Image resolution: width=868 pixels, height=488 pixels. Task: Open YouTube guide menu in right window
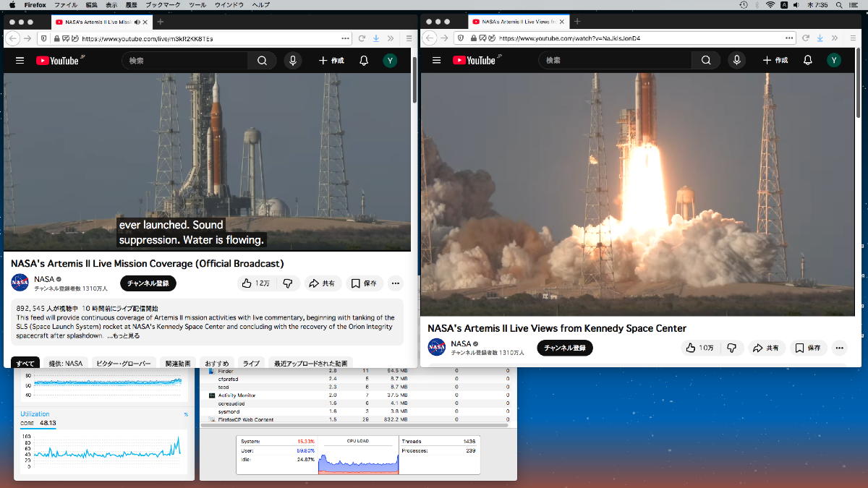pyautogui.click(x=436, y=61)
